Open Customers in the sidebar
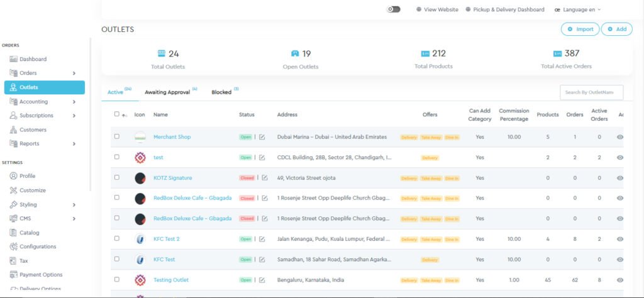This screenshot has height=298, width=644. tap(33, 130)
